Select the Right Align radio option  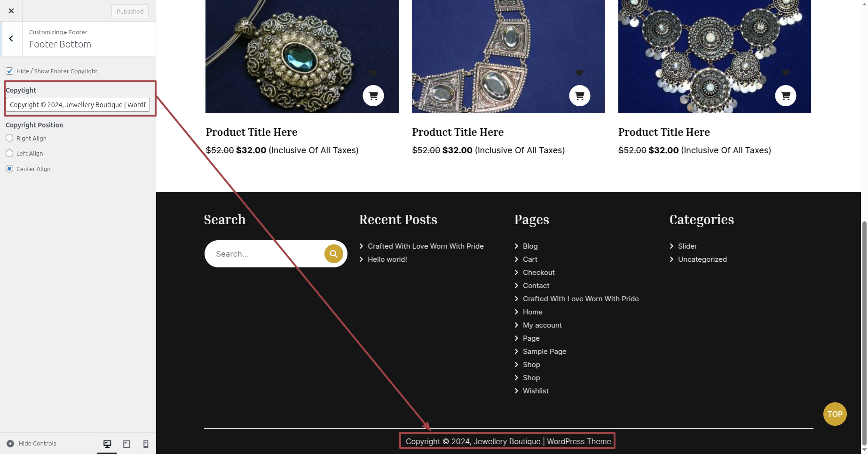9,138
